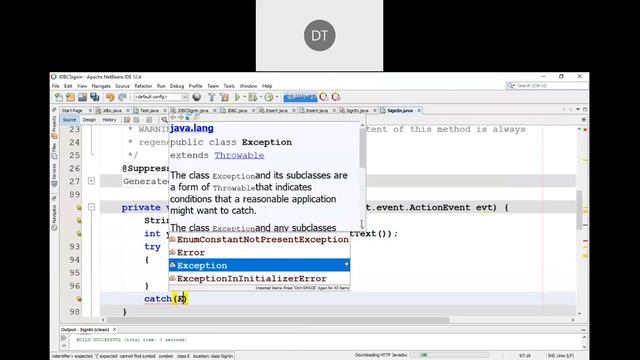Follow the java.lang link in Javadoc
640x360 pixels.
tap(192, 128)
